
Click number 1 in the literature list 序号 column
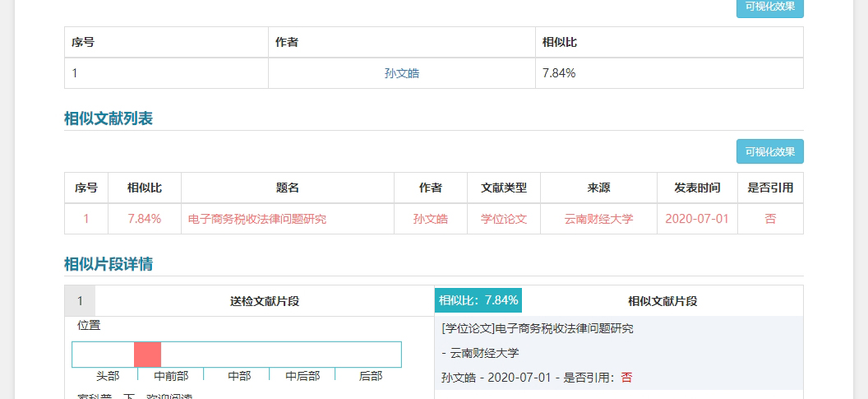click(85, 219)
